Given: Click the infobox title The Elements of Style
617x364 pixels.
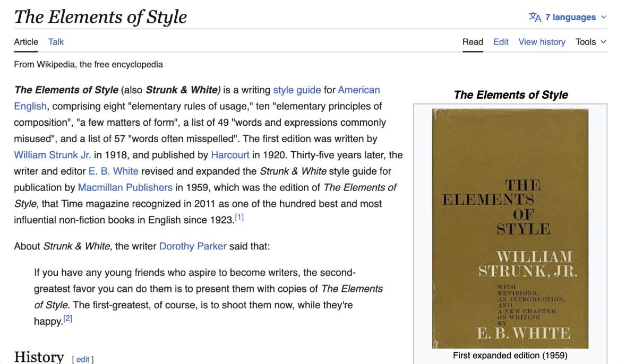Looking at the screenshot, I should (510, 95).
